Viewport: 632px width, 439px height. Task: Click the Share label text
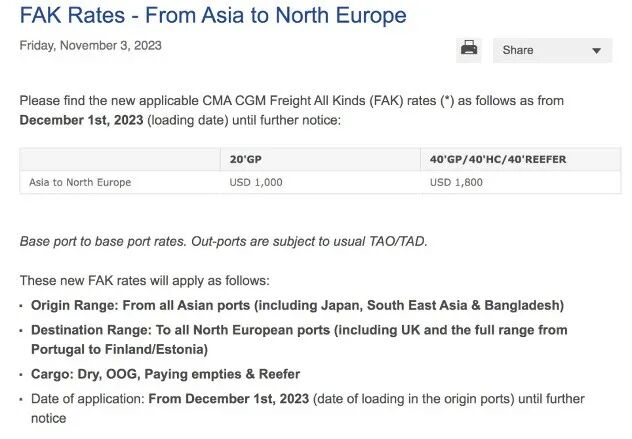[518, 50]
